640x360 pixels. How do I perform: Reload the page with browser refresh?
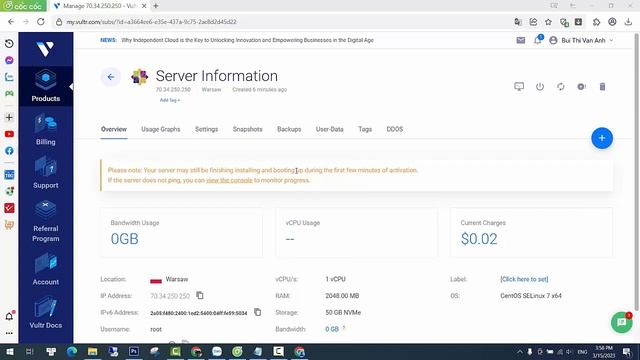[x=41, y=22]
